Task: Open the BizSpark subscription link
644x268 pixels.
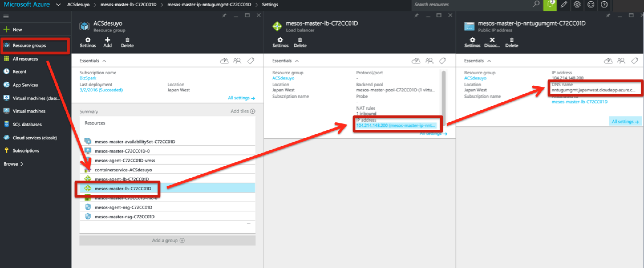Action: tap(88, 78)
